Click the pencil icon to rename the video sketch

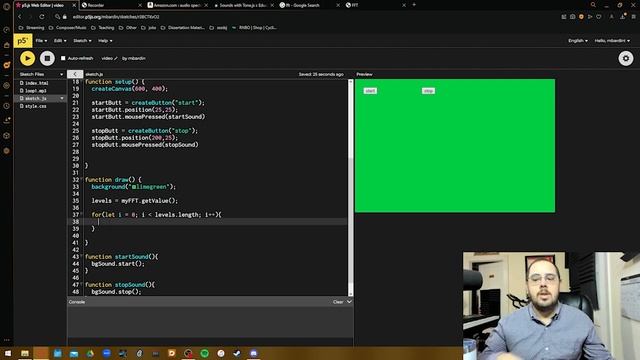click(116, 58)
